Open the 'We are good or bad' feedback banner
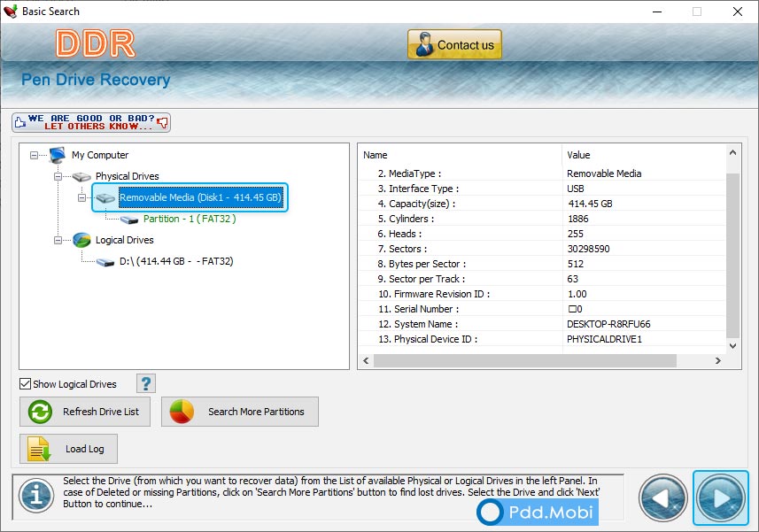Image resolution: width=759 pixels, height=532 pixels. click(x=91, y=122)
